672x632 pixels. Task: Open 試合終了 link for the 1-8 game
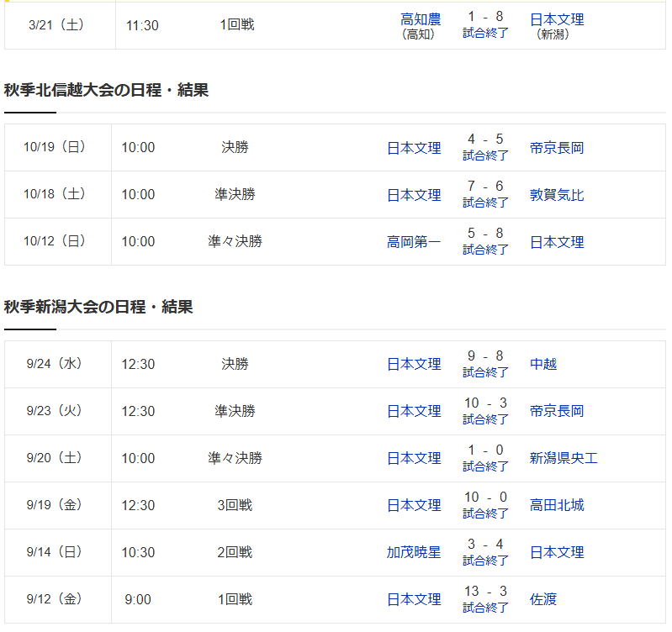(485, 33)
